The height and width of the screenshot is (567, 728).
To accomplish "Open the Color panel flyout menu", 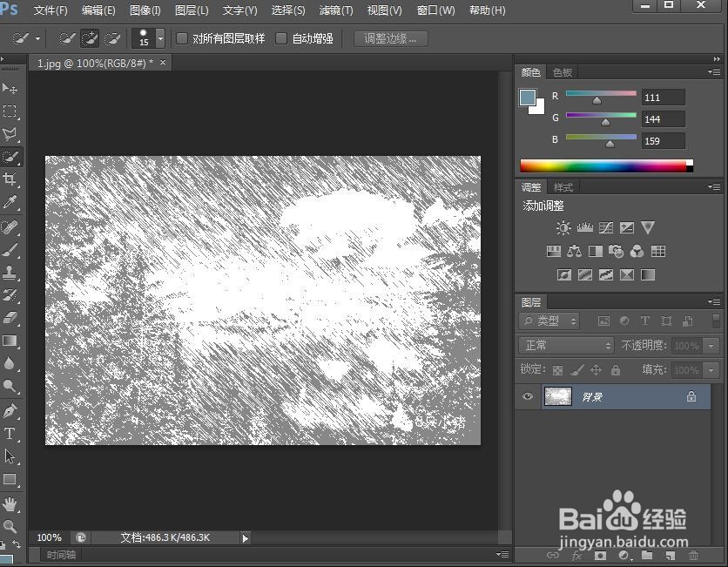I will (x=714, y=72).
